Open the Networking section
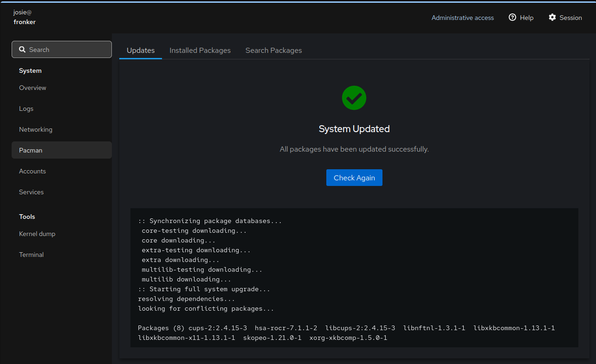596x364 pixels. coord(36,129)
